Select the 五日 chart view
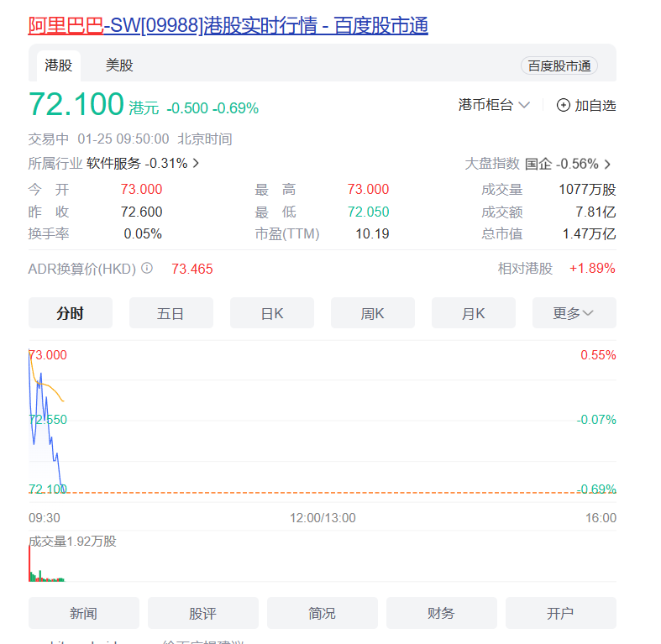661x644 pixels. pyautogui.click(x=170, y=313)
